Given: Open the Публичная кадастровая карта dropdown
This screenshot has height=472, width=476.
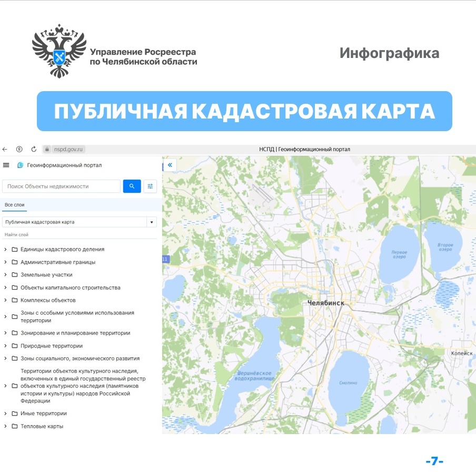Looking at the screenshot, I should [x=152, y=222].
